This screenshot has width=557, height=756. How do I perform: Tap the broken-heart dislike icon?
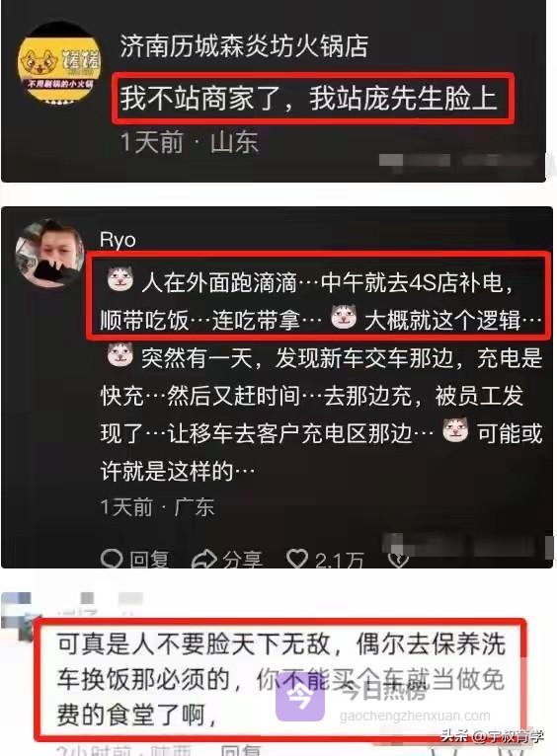[x=398, y=561]
